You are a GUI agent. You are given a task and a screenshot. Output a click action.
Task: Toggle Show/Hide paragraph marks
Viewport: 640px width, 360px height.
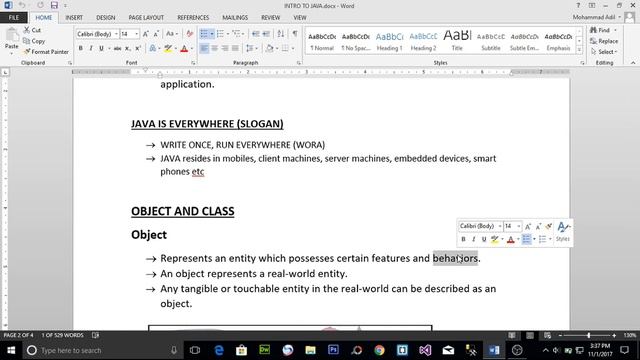point(295,34)
